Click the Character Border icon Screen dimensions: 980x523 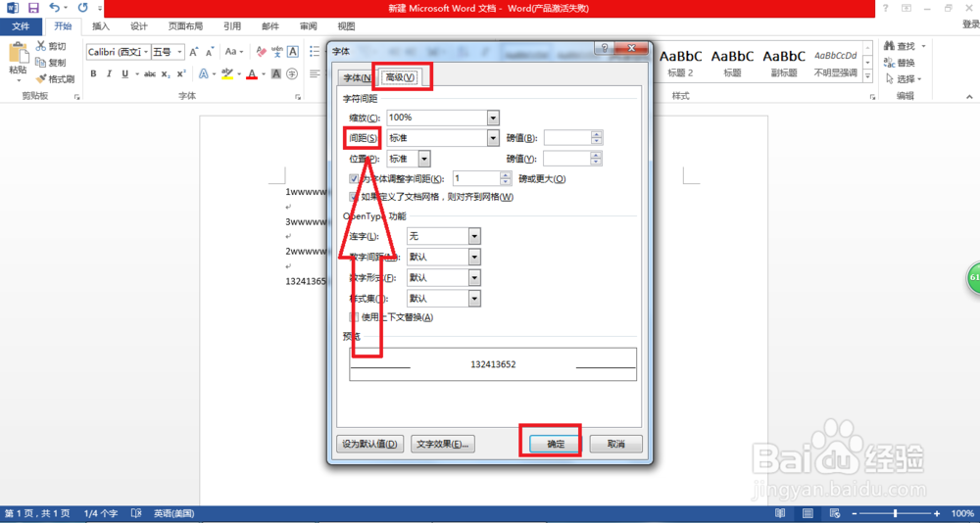[x=292, y=51]
